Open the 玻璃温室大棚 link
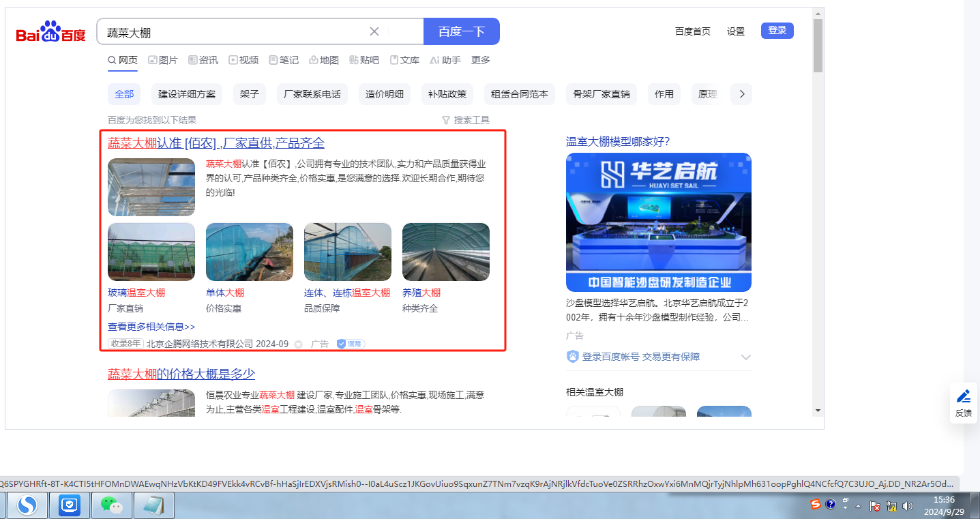This screenshot has height=519, width=980. pyautogui.click(x=136, y=293)
